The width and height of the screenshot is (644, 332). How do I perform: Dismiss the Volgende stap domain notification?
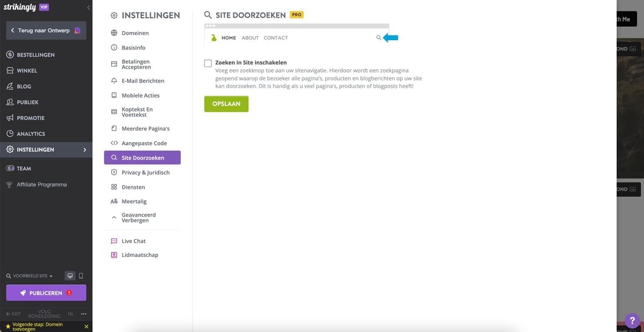(x=86, y=326)
